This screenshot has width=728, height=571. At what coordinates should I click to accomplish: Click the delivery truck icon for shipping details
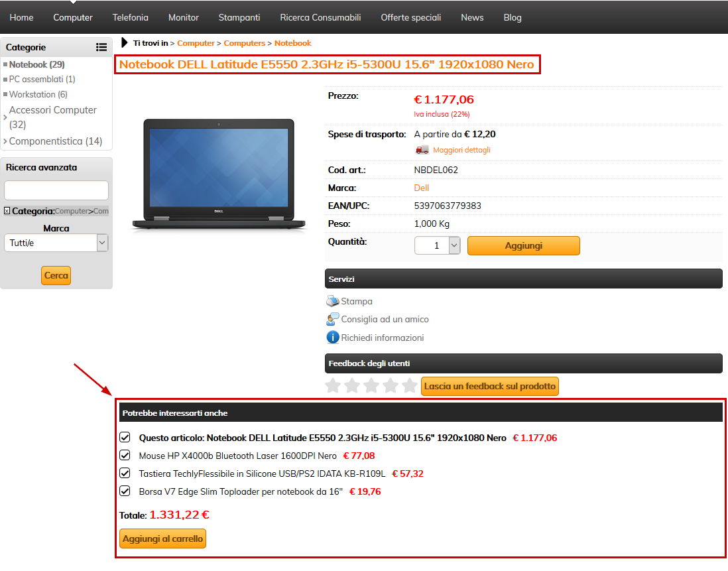(x=422, y=150)
